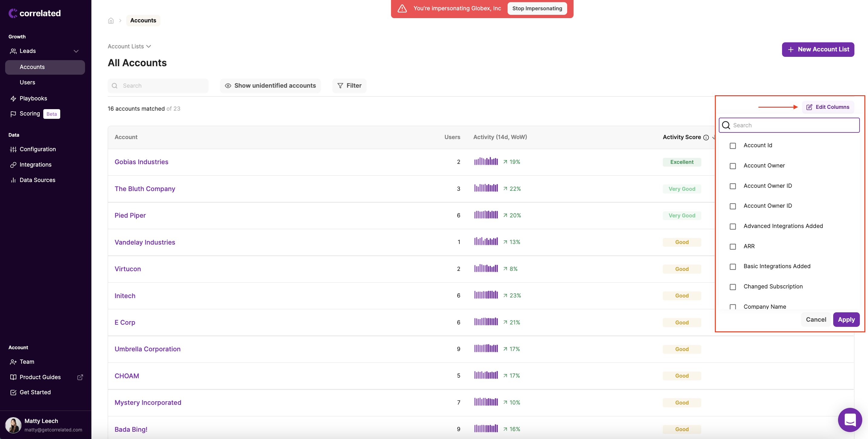Screen dimensions: 868x439
Task: Check the Account Owner checkbox
Action: tap(732, 166)
